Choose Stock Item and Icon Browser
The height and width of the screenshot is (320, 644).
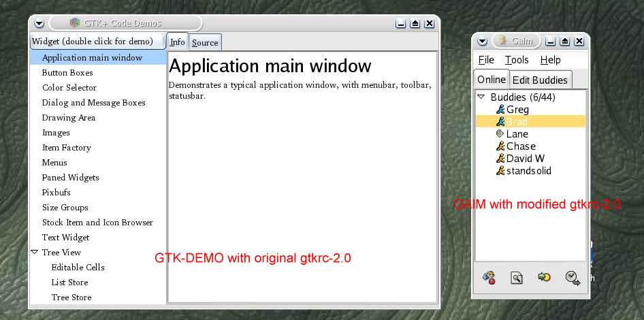(98, 222)
